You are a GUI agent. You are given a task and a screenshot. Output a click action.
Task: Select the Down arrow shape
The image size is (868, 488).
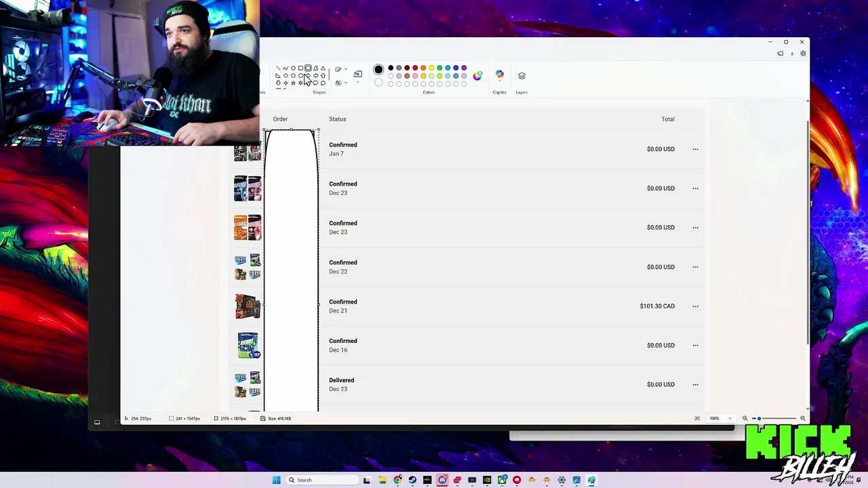[278, 83]
